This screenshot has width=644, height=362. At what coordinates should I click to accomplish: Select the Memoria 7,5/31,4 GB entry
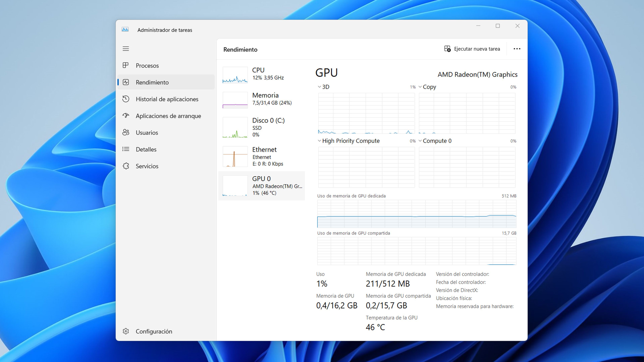pyautogui.click(x=261, y=100)
